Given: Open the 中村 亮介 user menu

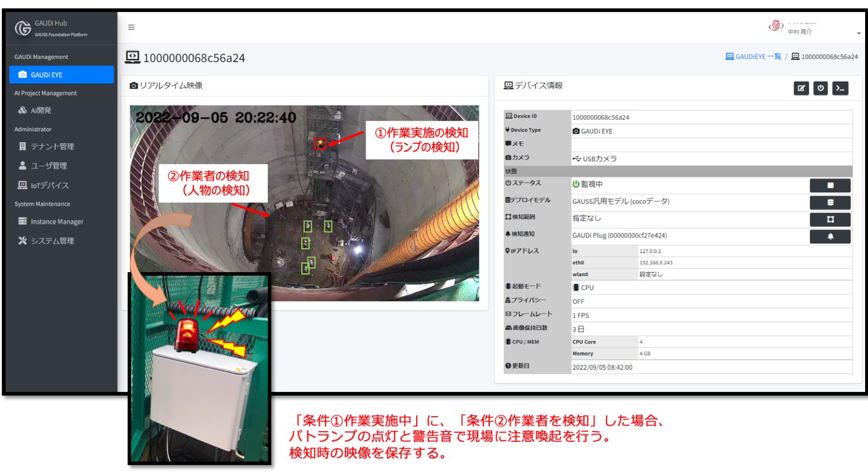Looking at the screenshot, I should click(800, 32).
